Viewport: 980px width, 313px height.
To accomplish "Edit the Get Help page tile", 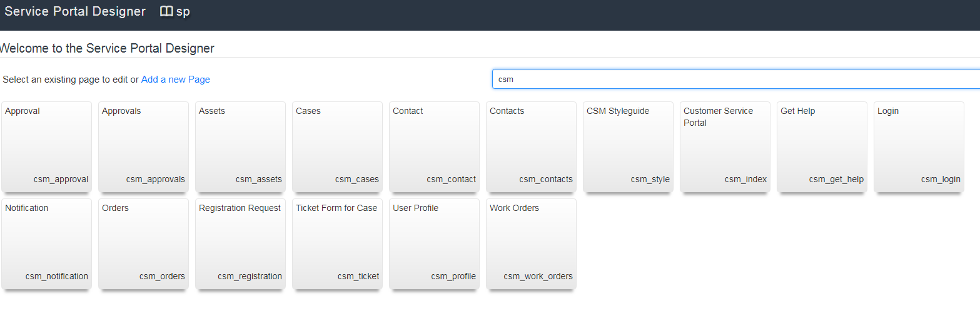I will tap(822, 147).
